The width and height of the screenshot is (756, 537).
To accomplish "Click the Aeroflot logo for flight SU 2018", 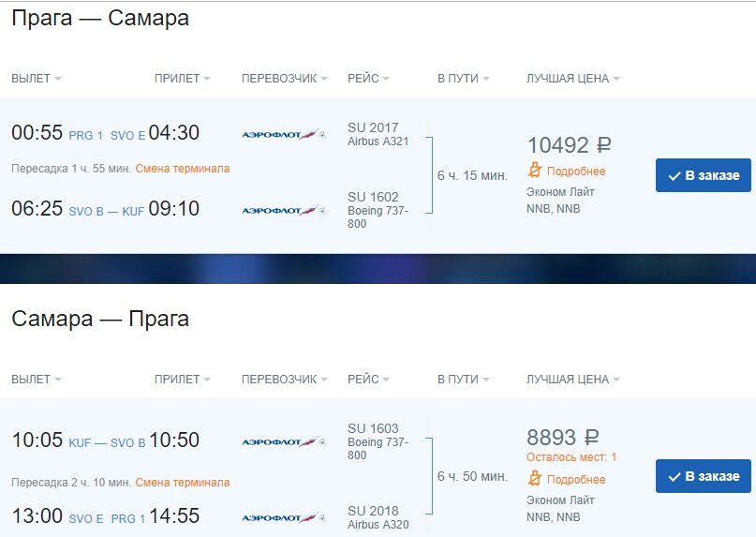I will pyautogui.click(x=283, y=517).
